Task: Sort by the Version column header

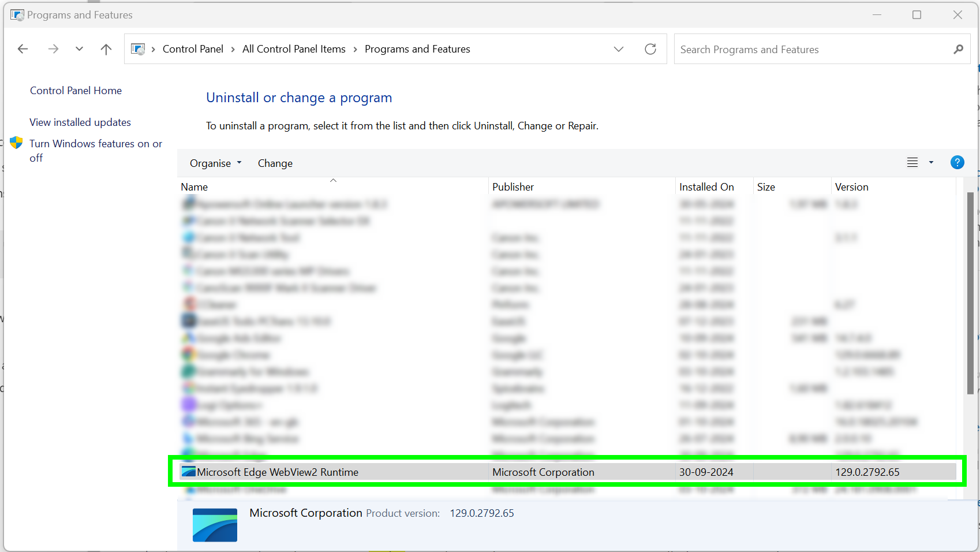Action: (893, 187)
